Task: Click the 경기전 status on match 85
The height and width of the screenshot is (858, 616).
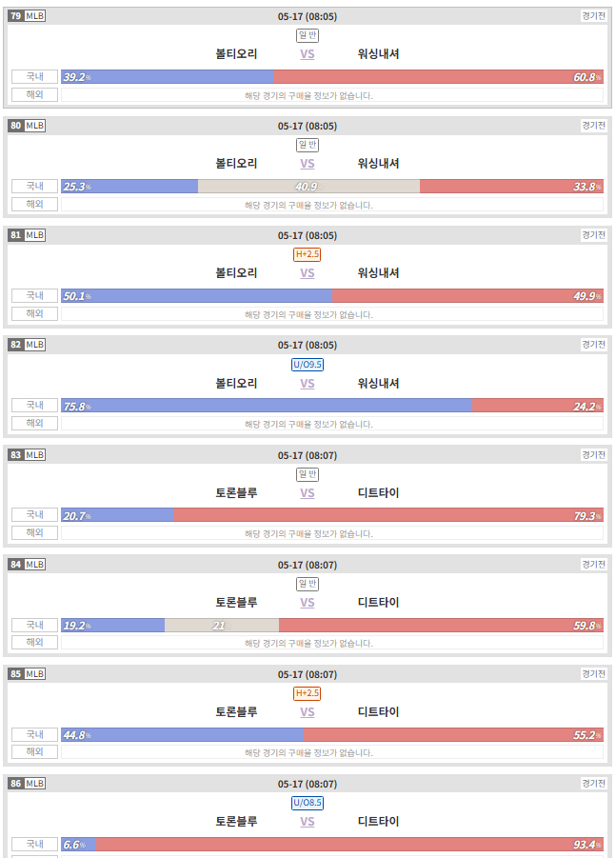Action: (593, 673)
